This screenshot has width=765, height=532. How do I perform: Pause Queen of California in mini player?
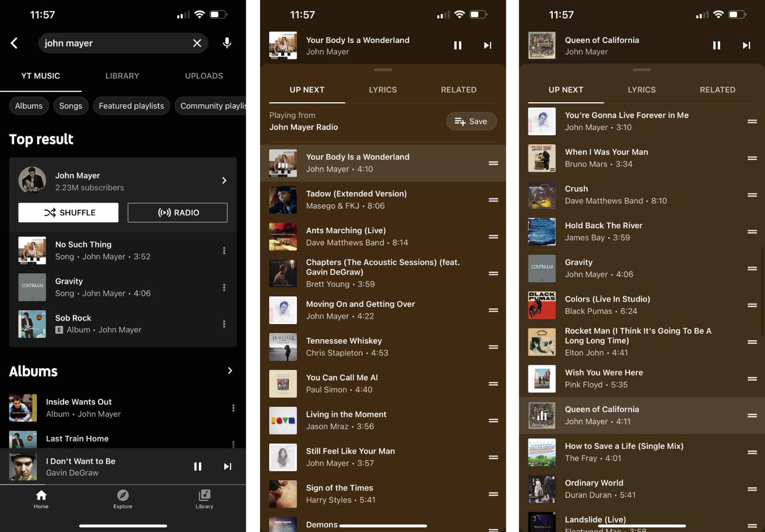716,45
